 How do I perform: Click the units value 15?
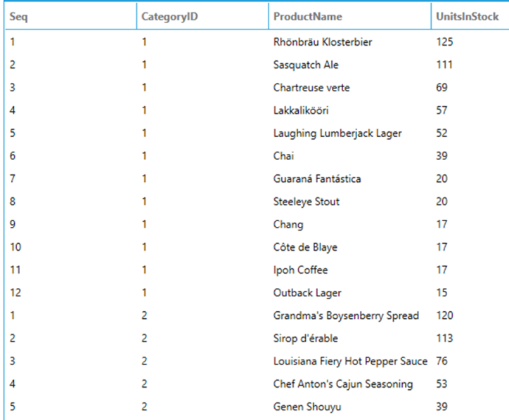click(x=442, y=293)
